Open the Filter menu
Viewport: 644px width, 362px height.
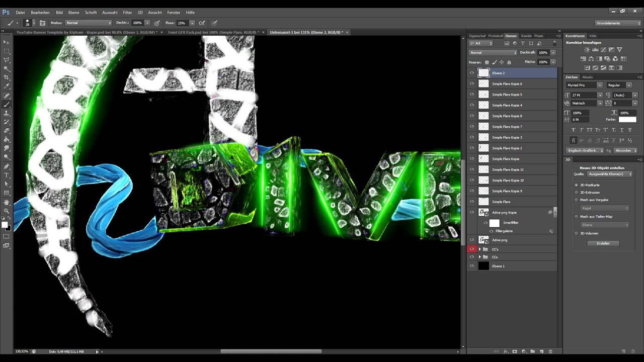127,12
